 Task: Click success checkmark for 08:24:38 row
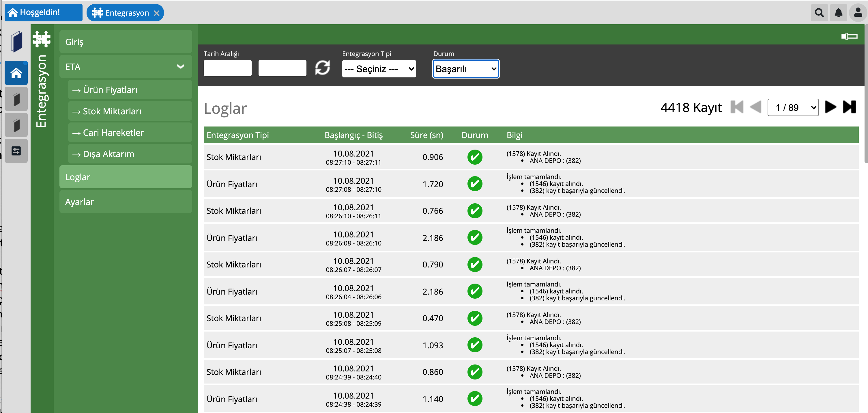pos(475,399)
